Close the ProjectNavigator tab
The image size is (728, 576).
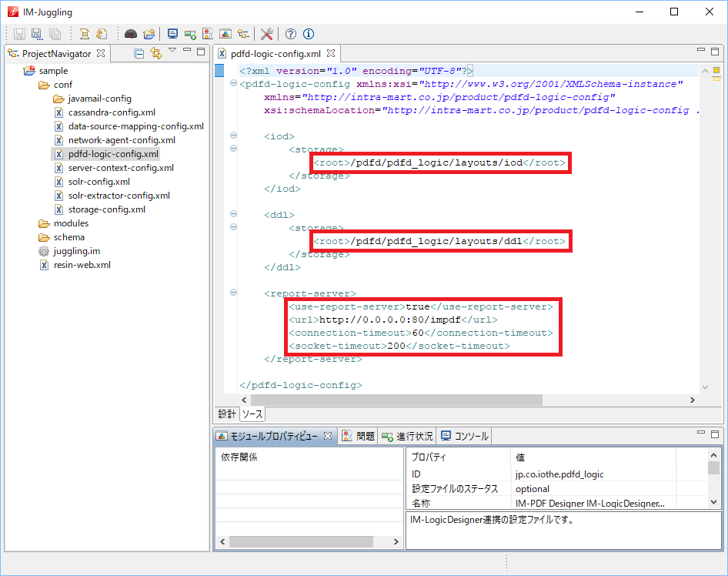[x=101, y=53]
